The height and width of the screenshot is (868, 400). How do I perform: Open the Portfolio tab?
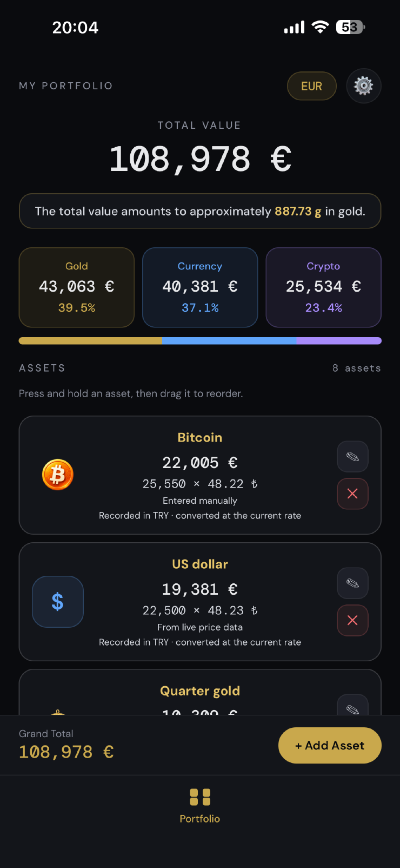200,806
